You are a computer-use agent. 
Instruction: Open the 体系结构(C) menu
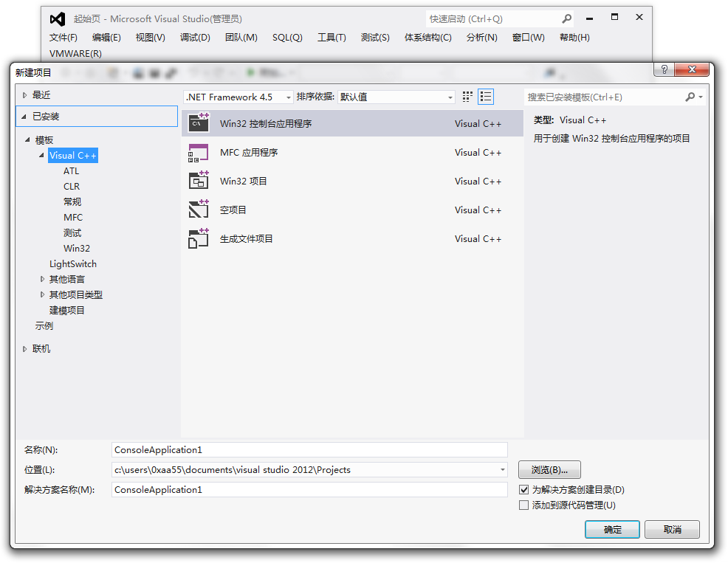coord(427,37)
